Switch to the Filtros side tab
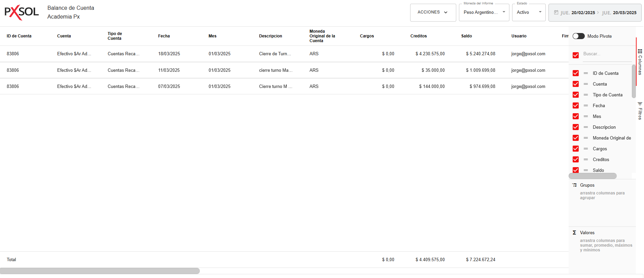Image resolution: width=644 pixels, height=278 pixels. click(x=640, y=111)
